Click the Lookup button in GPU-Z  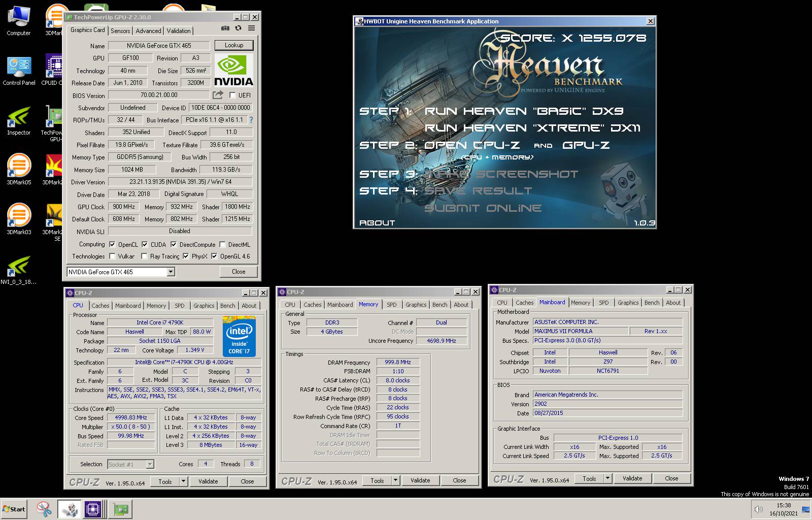(234, 45)
